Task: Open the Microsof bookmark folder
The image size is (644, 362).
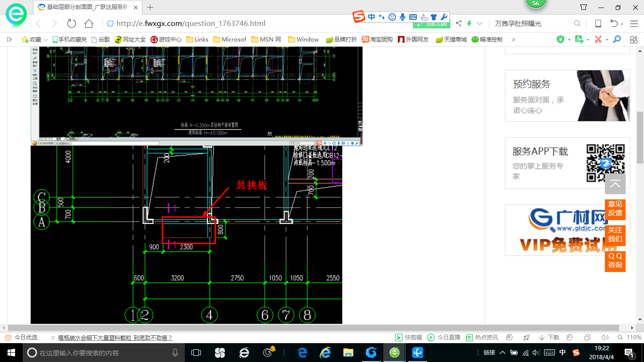Action: pyautogui.click(x=230, y=40)
